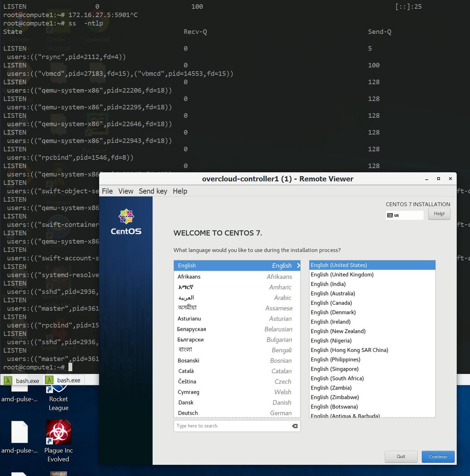Minimize the Remote Viewer window

pyautogui.click(x=427, y=179)
